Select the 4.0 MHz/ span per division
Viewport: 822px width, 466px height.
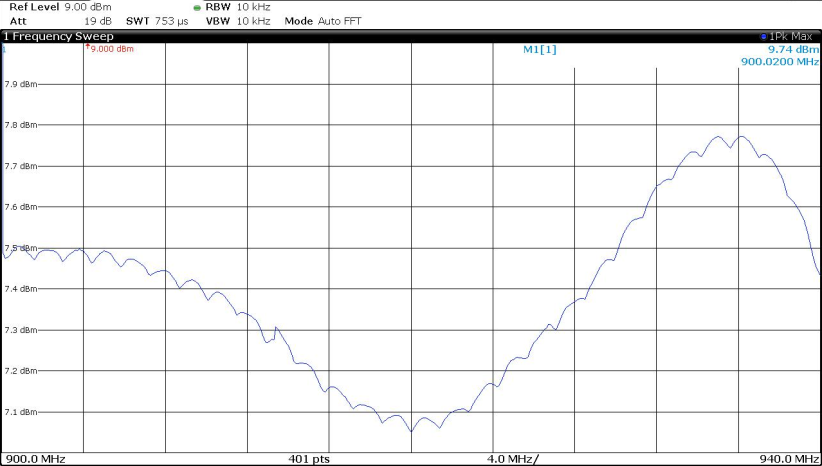[513, 459]
